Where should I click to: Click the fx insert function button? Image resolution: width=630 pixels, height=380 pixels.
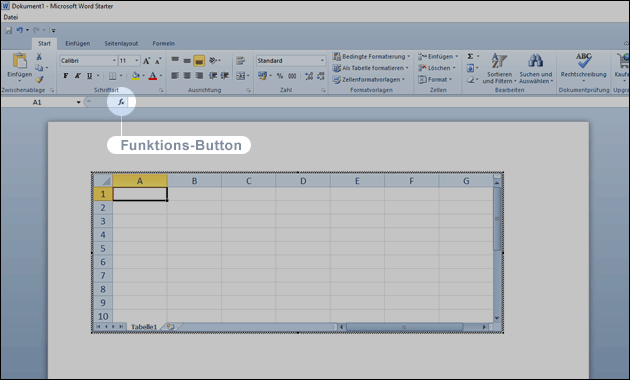tap(121, 102)
